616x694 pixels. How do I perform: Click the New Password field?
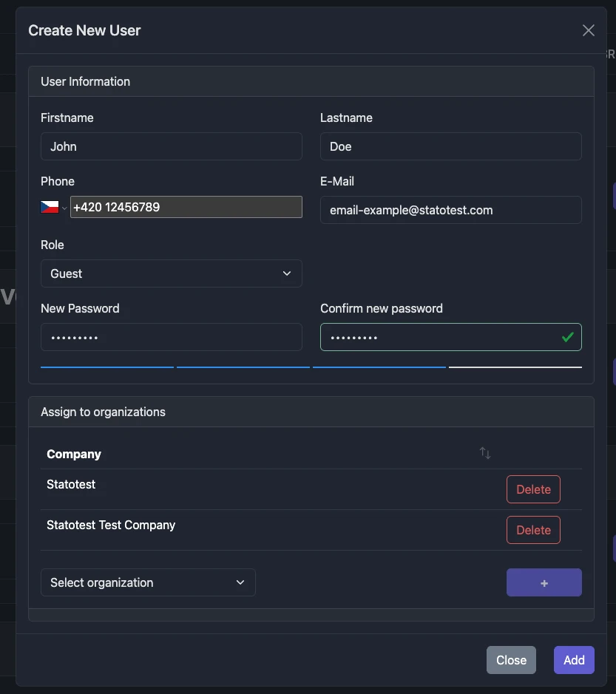171,337
